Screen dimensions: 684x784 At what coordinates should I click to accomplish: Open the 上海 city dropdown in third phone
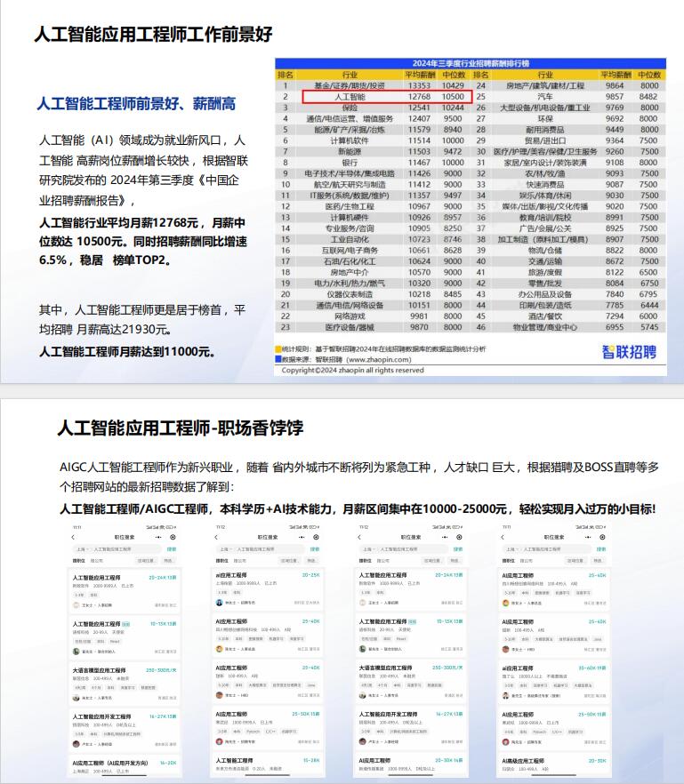pos(366,549)
